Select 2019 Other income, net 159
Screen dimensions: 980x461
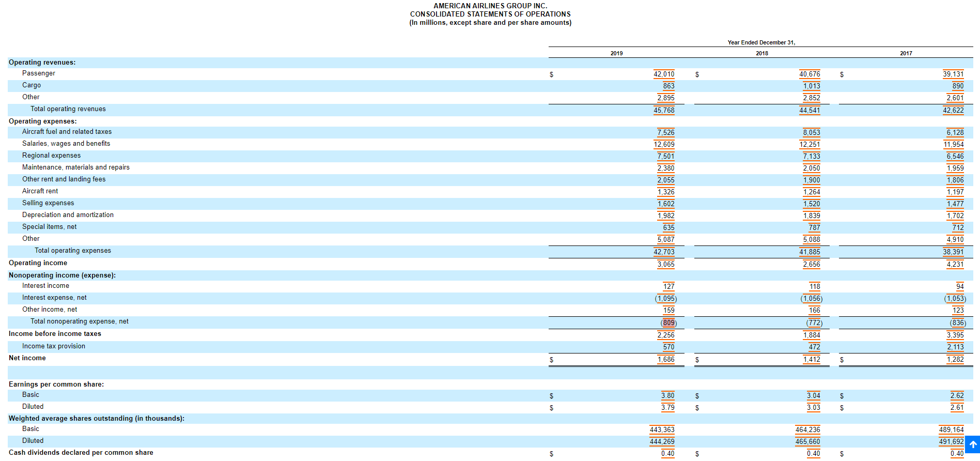tap(668, 311)
